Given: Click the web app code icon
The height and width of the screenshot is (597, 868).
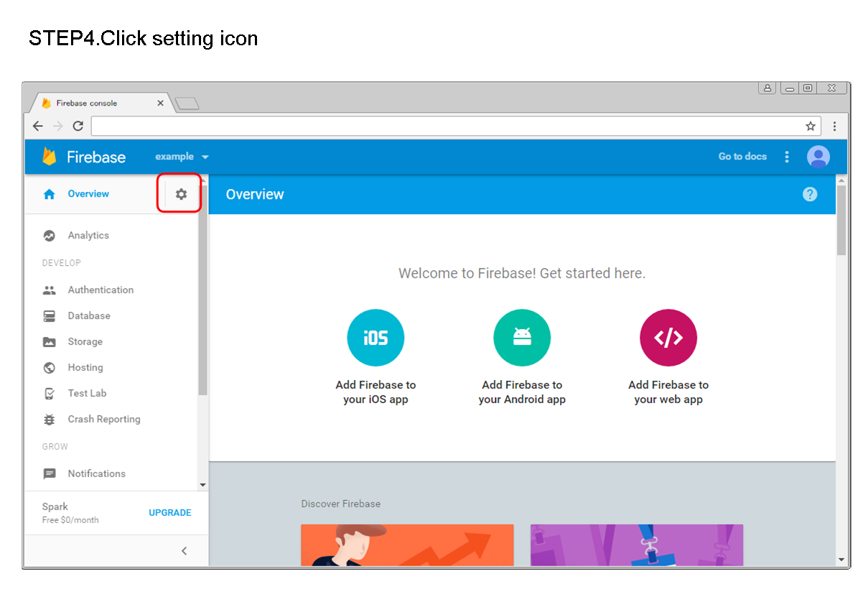Looking at the screenshot, I should [668, 338].
